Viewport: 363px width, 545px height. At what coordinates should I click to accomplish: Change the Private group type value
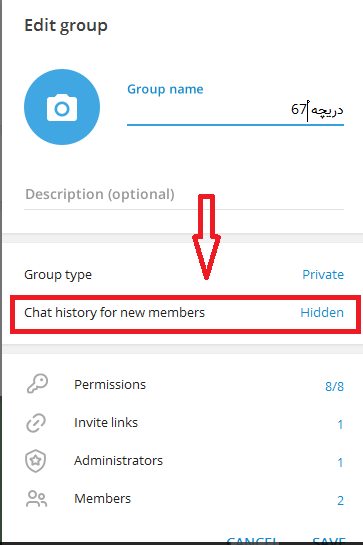[x=323, y=275]
